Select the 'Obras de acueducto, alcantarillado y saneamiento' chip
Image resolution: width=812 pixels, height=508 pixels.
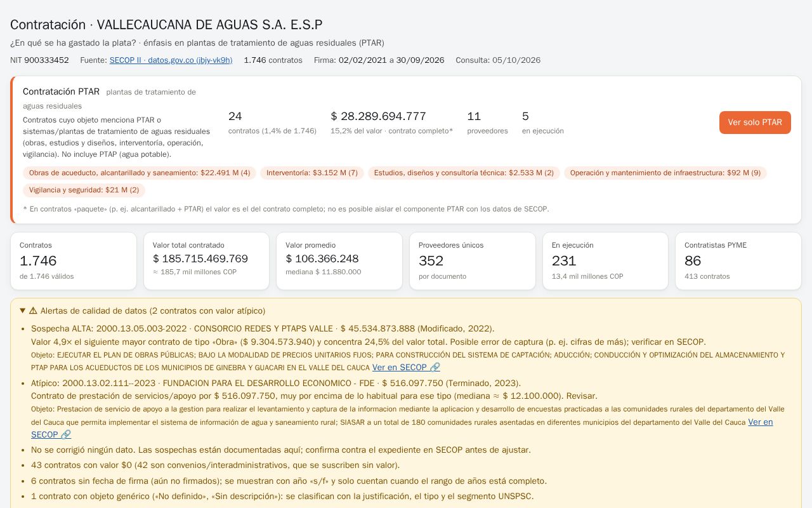tap(140, 173)
